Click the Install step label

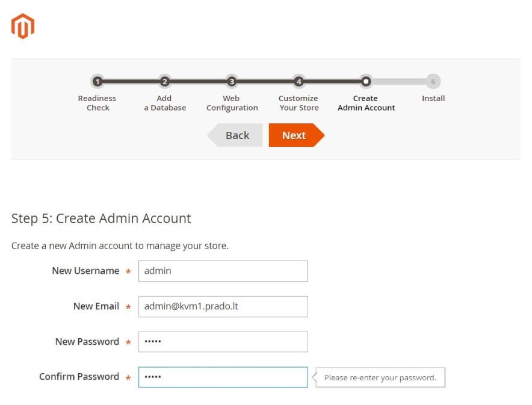(433, 98)
